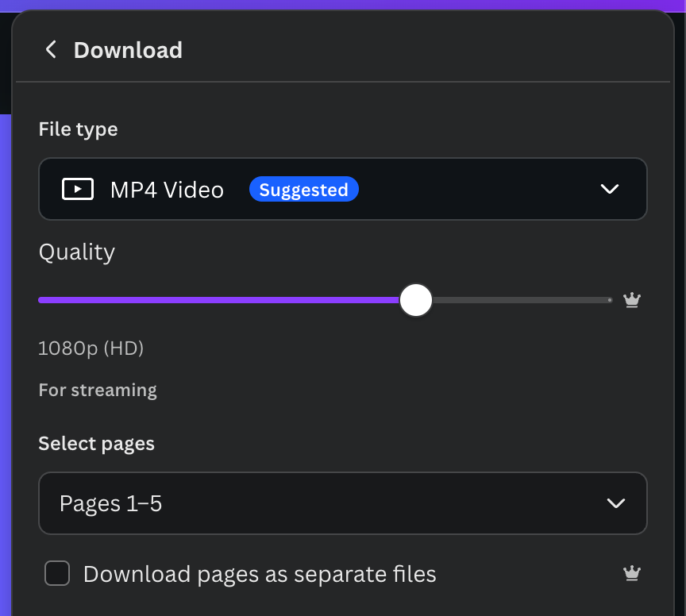Image resolution: width=686 pixels, height=616 pixels.
Task: Click the gray unfilled Quality slider track
Action: click(516, 300)
